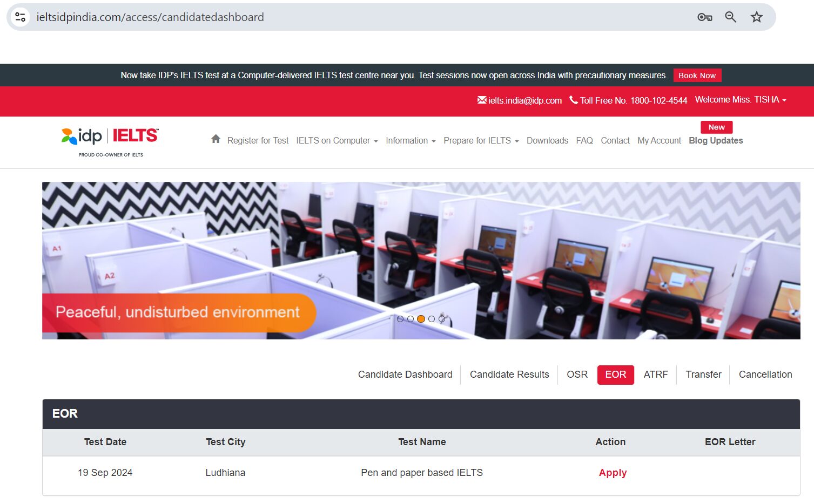Viewport: 814px width, 504px height.
Task: Open site permissions icon left of the URL
Action: pyautogui.click(x=20, y=17)
